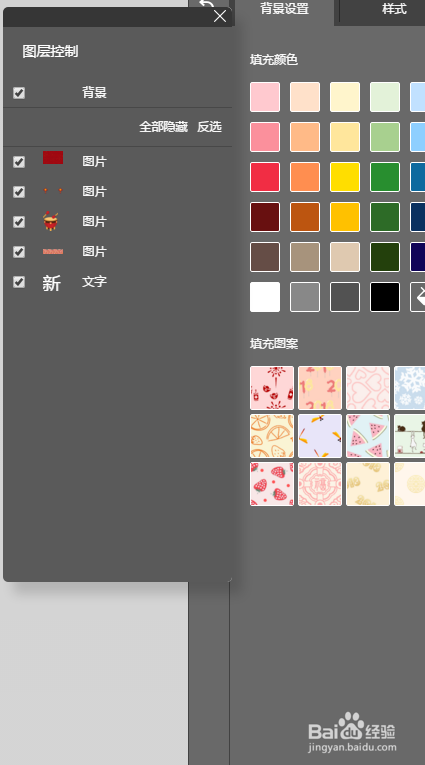Select the pink strip layer thumbnail
Image resolution: width=425 pixels, height=765 pixels.
tap(53, 251)
